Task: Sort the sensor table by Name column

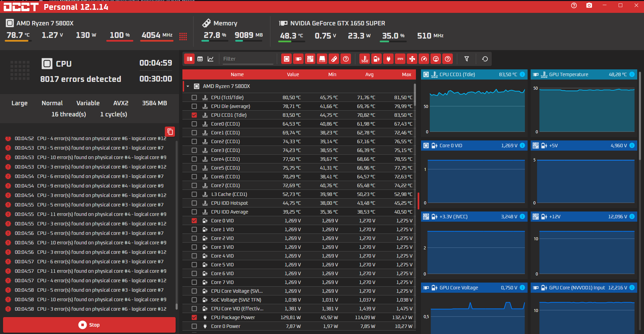Action: tap(237, 74)
